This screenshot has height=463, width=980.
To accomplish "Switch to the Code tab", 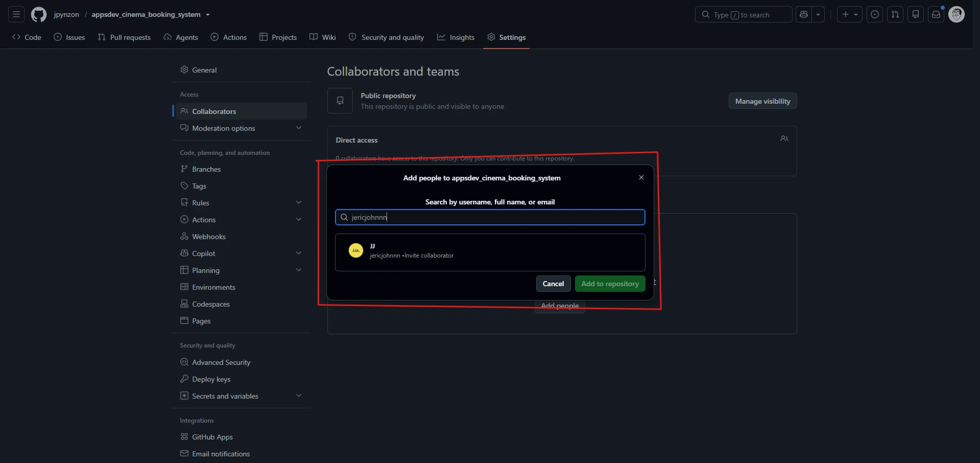I will coord(27,37).
